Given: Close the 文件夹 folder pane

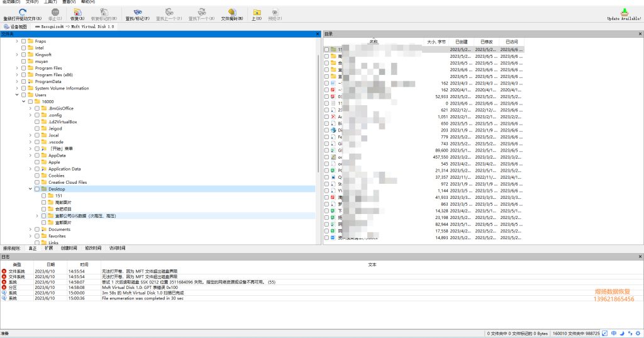Looking at the screenshot, I should (x=318, y=34).
